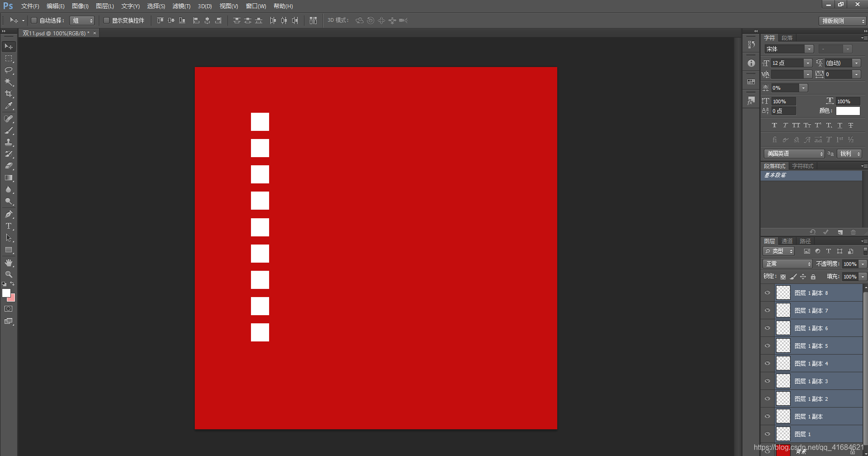Image resolution: width=868 pixels, height=456 pixels.
Task: Switch to the 路径 tab
Action: 805,241
